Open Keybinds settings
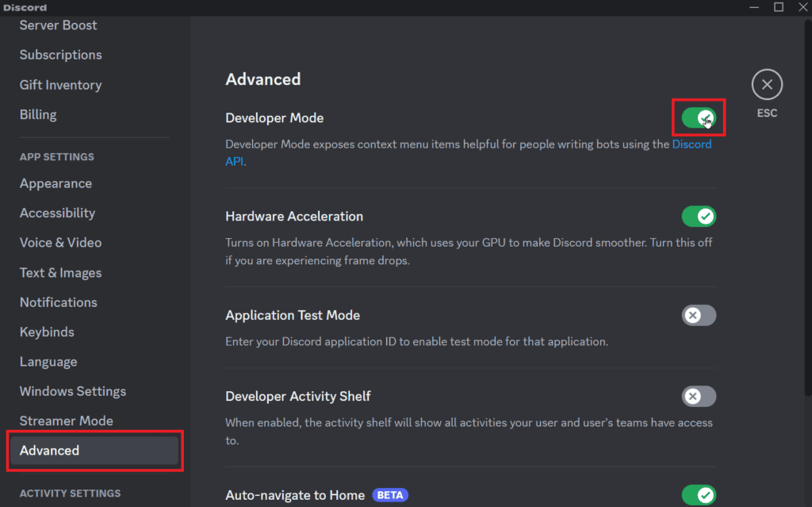Screen dimensions: 812x507 coord(46,332)
